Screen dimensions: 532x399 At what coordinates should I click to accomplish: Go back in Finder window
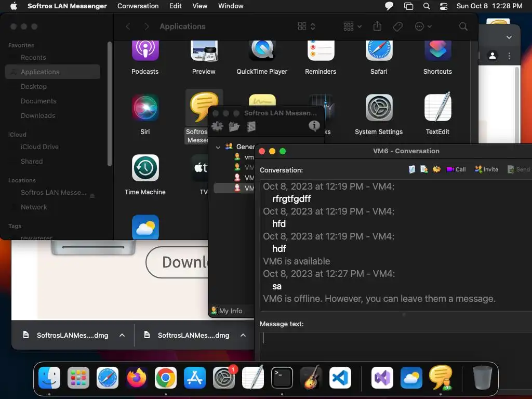point(128,26)
